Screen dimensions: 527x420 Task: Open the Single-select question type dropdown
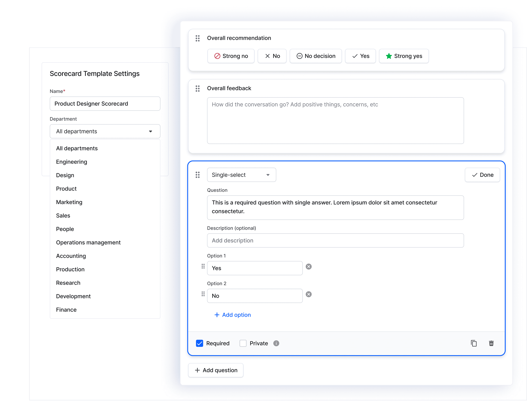[241, 175]
